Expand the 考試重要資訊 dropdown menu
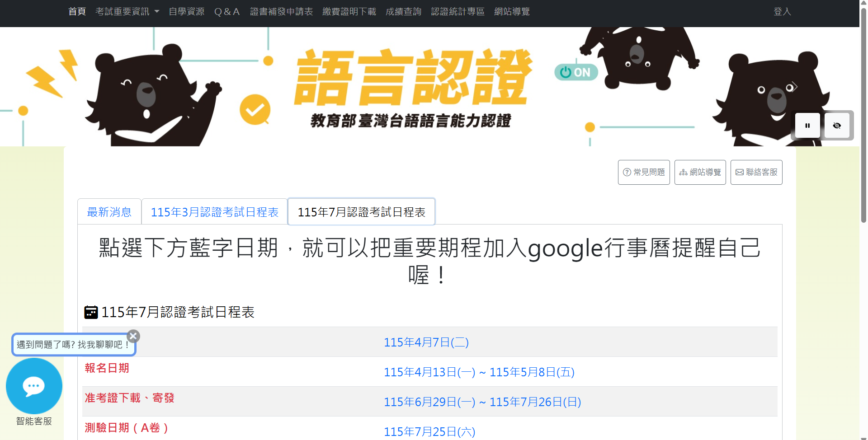This screenshot has height=440, width=868. tap(127, 11)
